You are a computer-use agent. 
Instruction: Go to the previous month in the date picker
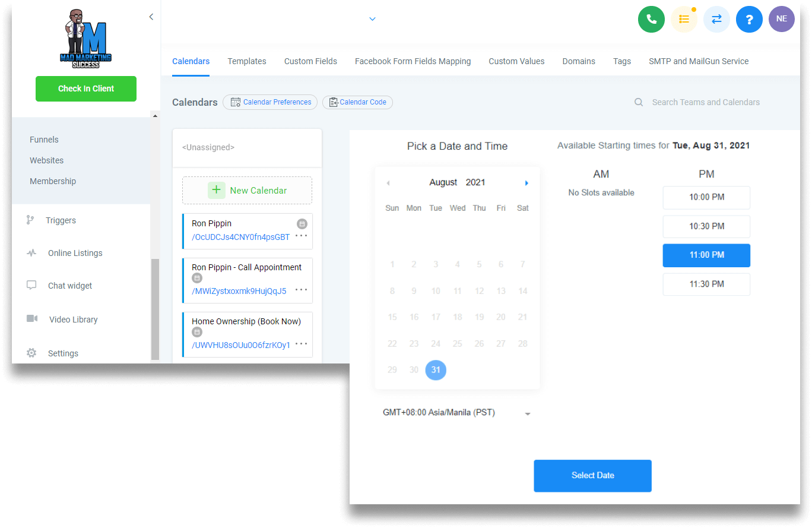click(388, 183)
